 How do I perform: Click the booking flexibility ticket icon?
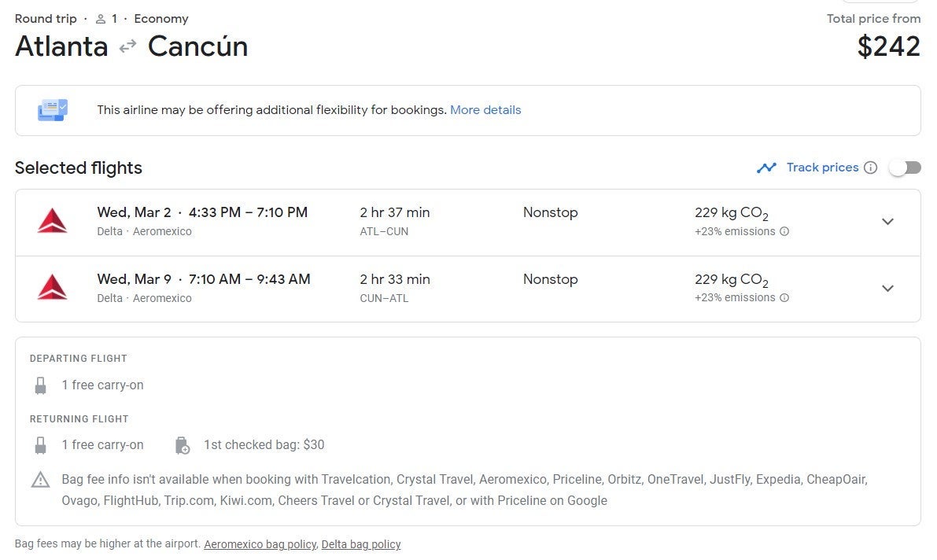point(53,110)
